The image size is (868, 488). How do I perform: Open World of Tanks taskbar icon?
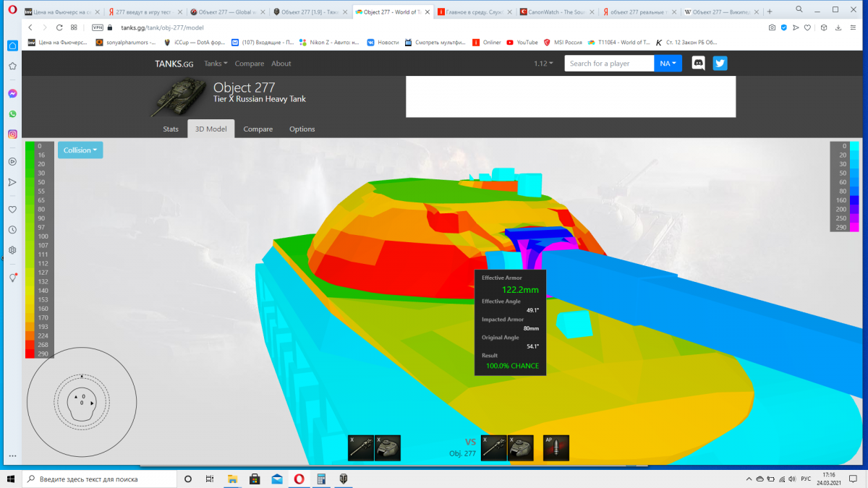(344, 479)
